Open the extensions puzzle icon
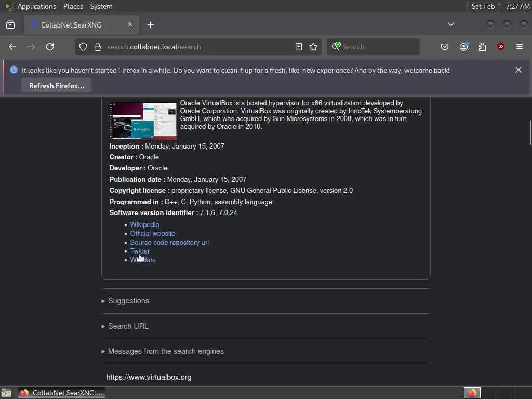Image resolution: width=532 pixels, height=399 pixels. (x=482, y=47)
